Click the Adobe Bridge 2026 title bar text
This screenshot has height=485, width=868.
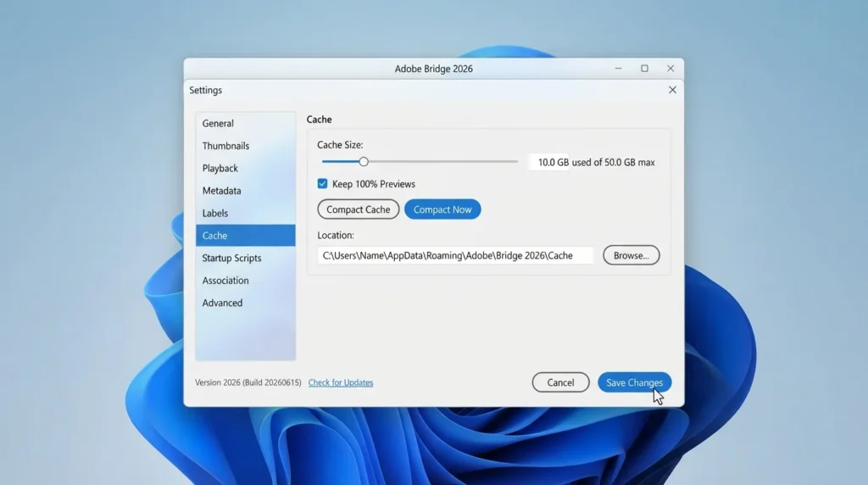click(433, 69)
